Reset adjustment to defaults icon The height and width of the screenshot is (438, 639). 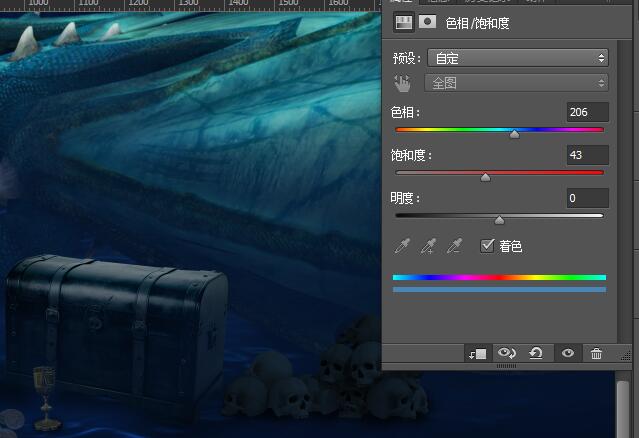(536, 353)
